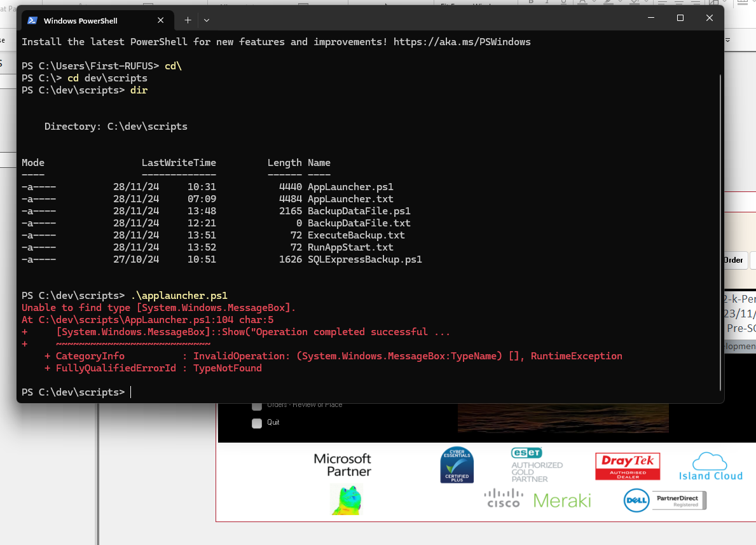Click the PowerShell icon in the tab

coord(32,20)
